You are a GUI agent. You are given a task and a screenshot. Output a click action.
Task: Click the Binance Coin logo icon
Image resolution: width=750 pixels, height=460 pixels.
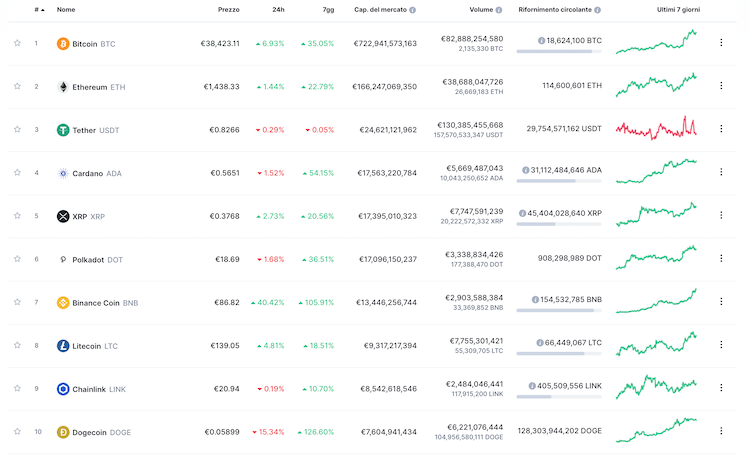[63, 302]
